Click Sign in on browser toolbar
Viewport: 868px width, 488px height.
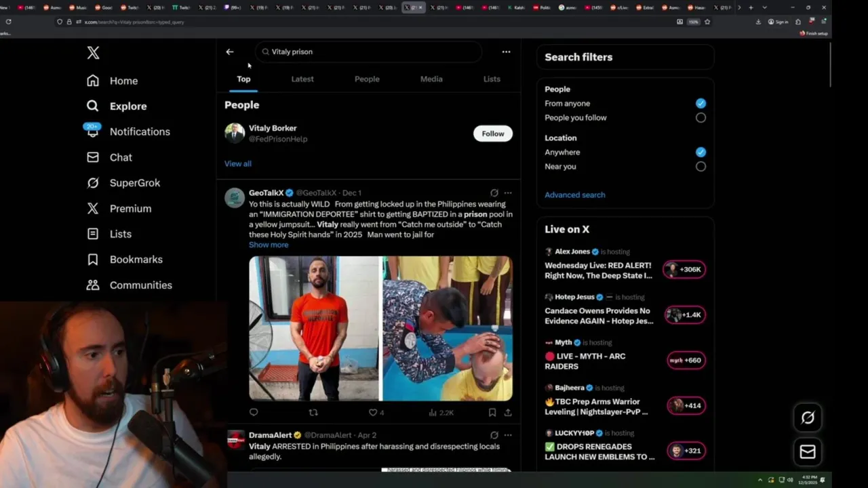pyautogui.click(x=778, y=22)
